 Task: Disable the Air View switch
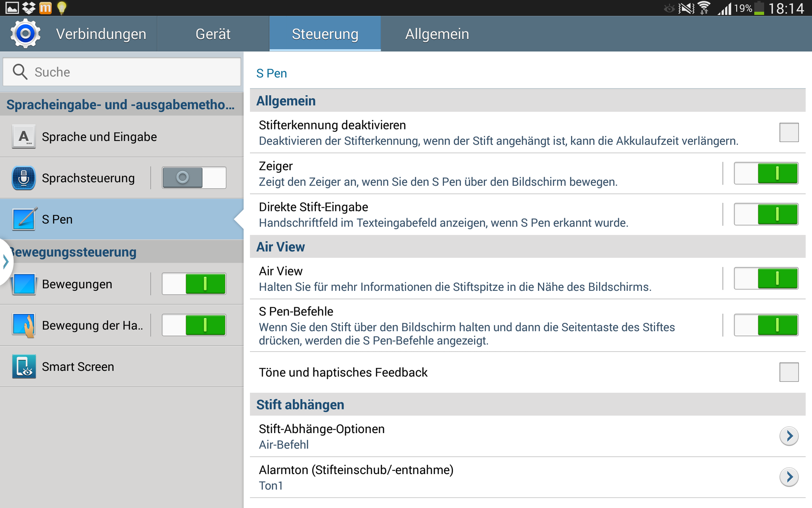tap(766, 279)
